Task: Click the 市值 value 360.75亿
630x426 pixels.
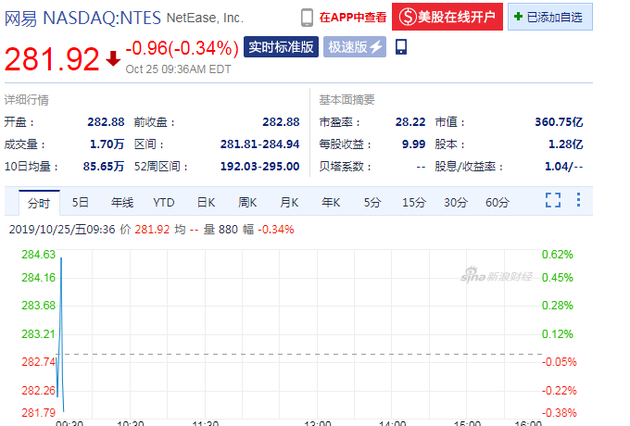Action: [559, 122]
